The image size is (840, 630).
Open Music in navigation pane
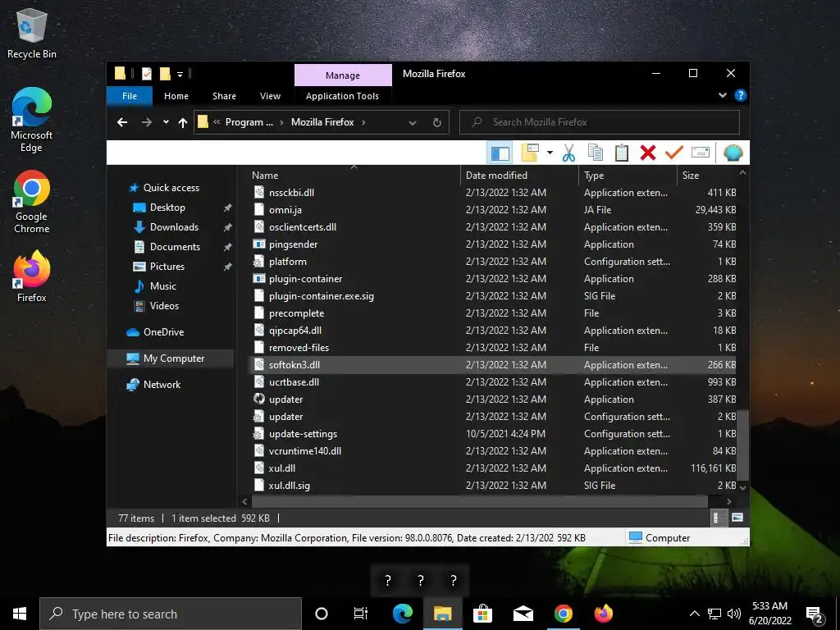[x=163, y=286]
